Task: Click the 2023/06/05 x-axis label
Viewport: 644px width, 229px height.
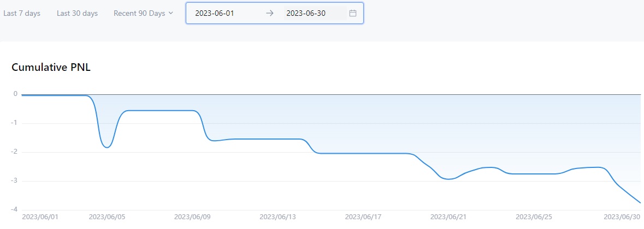Action: (x=107, y=217)
